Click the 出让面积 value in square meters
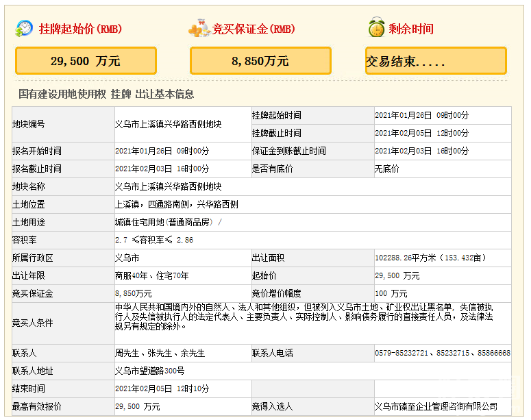This screenshot has height=420, width=531. 430,258
